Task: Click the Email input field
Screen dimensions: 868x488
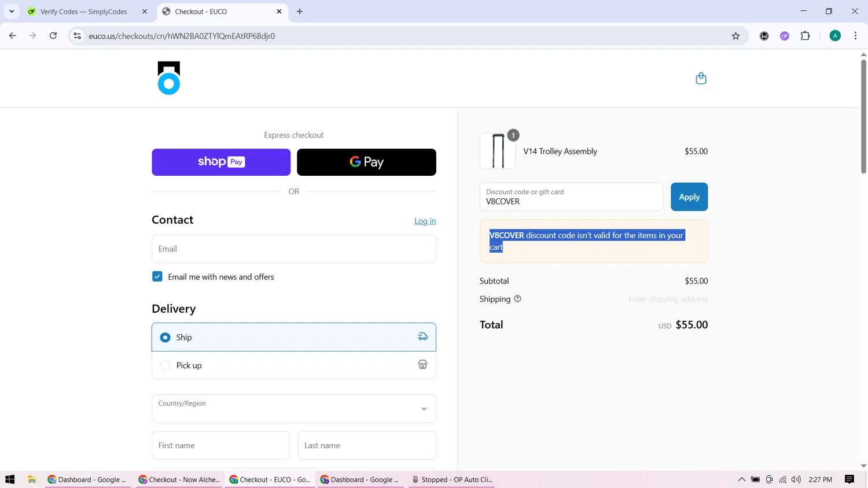Action: (293, 249)
